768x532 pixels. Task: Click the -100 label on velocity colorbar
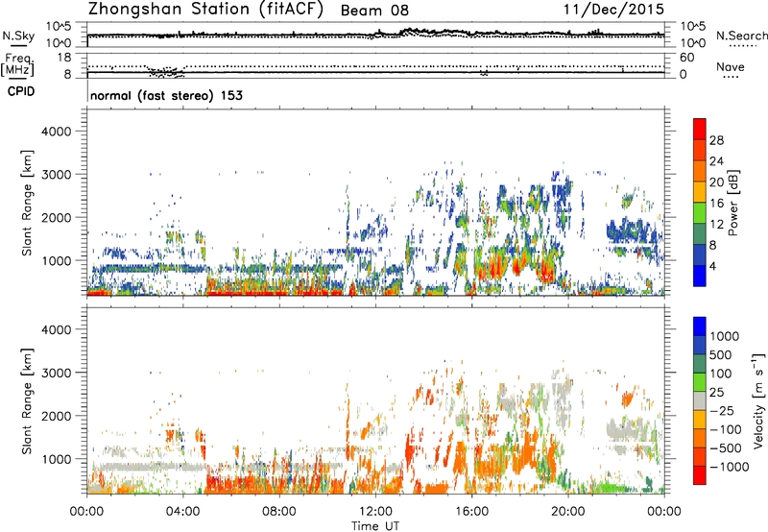tap(726, 429)
